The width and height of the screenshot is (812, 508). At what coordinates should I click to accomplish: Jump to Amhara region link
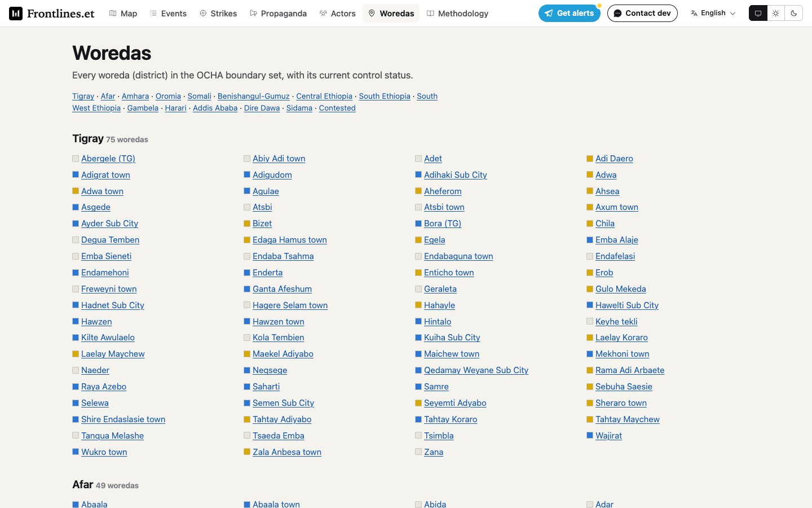tap(135, 96)
